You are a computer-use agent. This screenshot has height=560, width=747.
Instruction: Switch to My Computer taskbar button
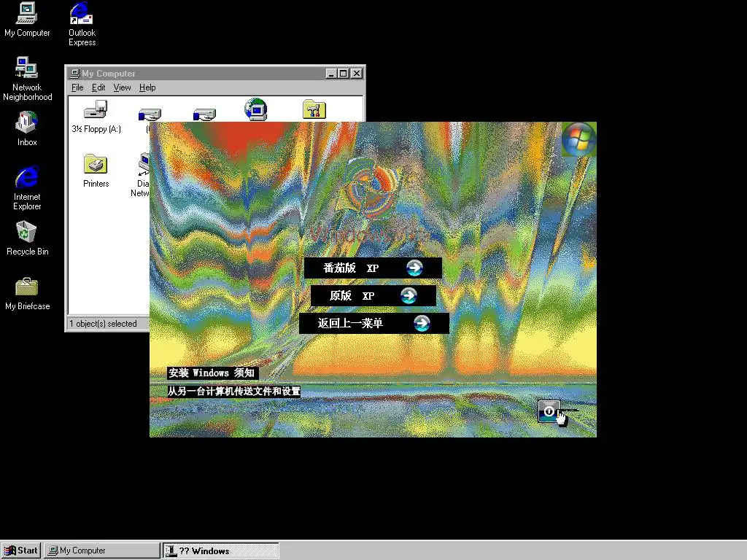click(x=102, y=551)
